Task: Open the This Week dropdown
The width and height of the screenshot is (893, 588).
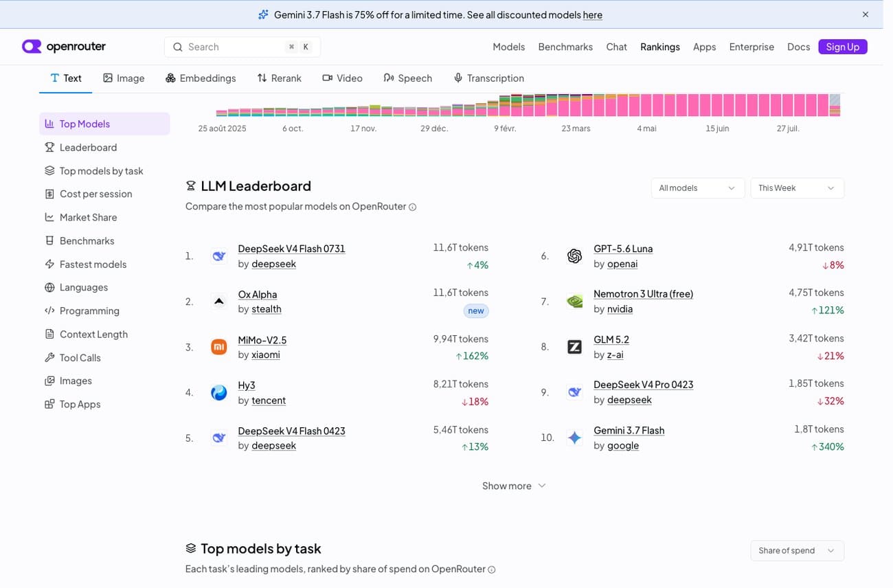Action: (797, 188)
